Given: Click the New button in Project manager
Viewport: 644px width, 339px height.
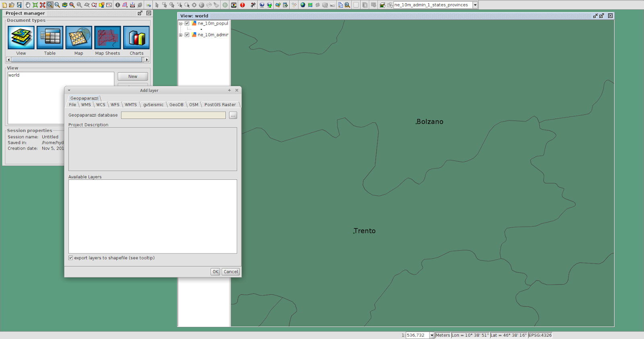Looking at the screenshot, I should click(x=133, y=77).
